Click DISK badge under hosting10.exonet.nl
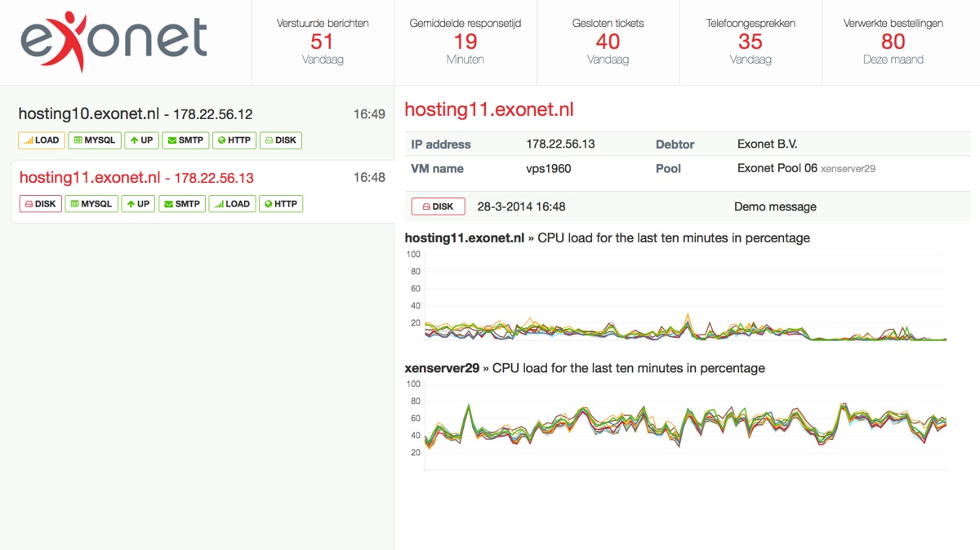980x550 pixels. pos(280,140)
